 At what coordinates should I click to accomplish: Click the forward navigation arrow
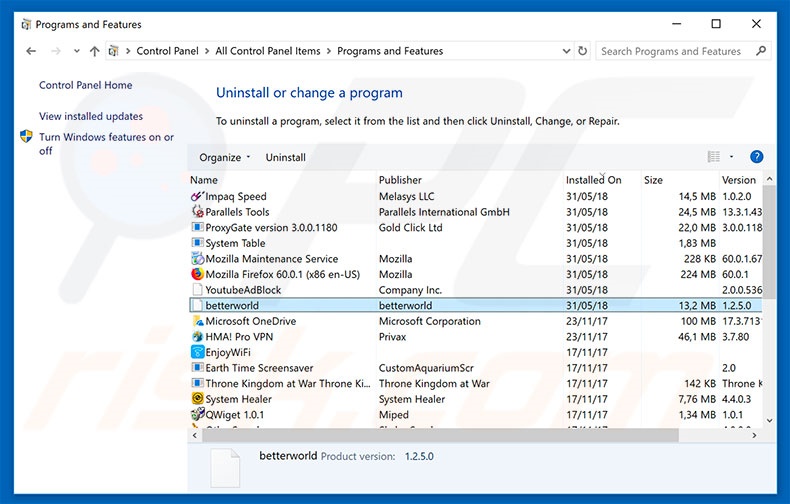click(x=56, y=51)
